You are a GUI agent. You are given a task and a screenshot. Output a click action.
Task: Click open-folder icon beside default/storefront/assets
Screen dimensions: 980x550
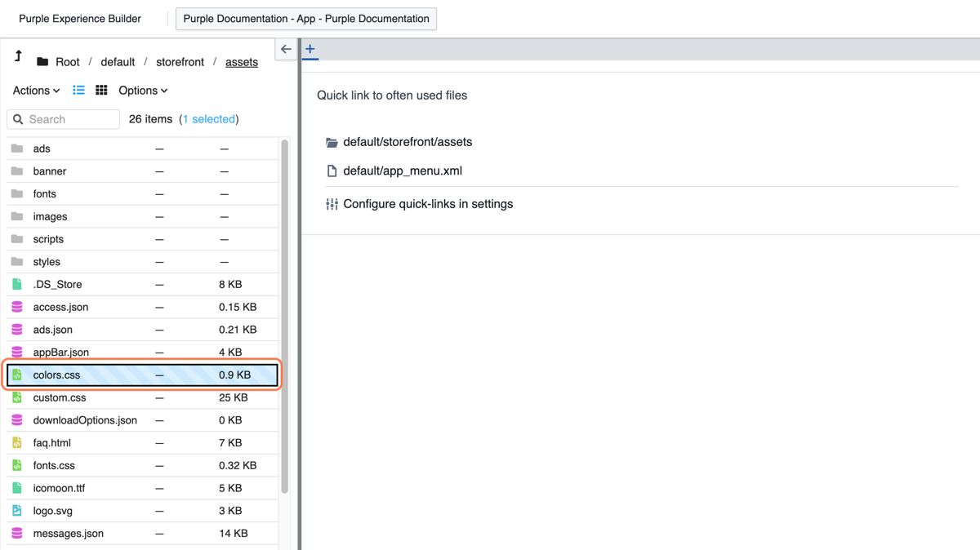[332, 142]
